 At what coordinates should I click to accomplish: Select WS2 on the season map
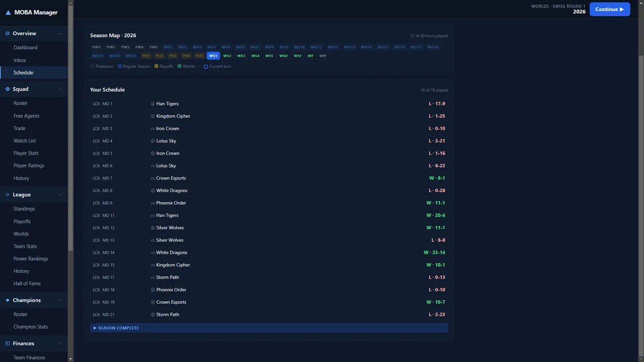227,56
